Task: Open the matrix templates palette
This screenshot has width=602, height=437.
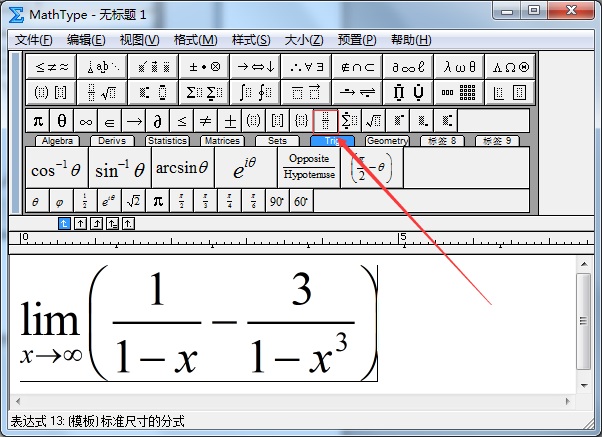Action: pyautogui.click(x=459, y=92)
